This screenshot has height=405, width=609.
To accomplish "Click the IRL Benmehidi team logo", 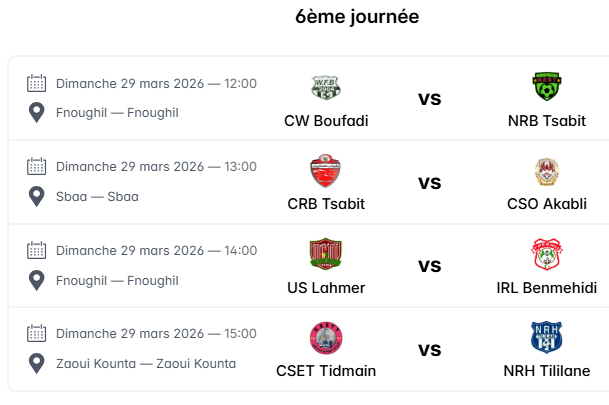I will tap(547, 255).
